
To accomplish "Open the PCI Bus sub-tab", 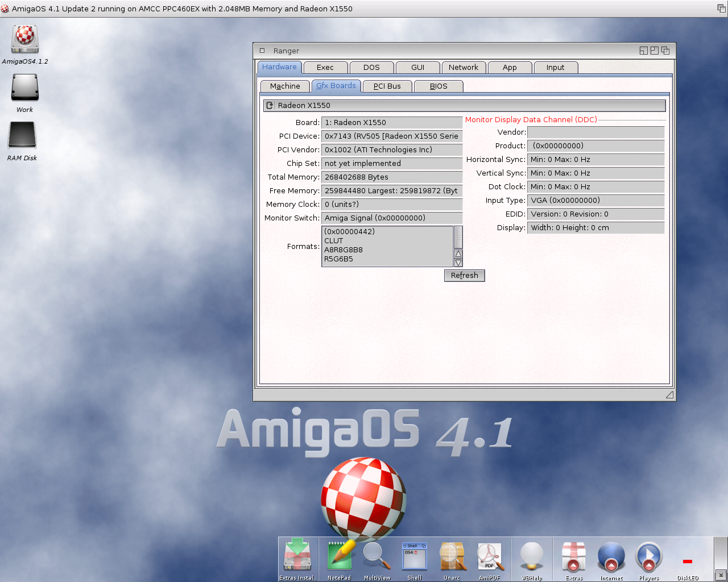I will click(387, 86).
